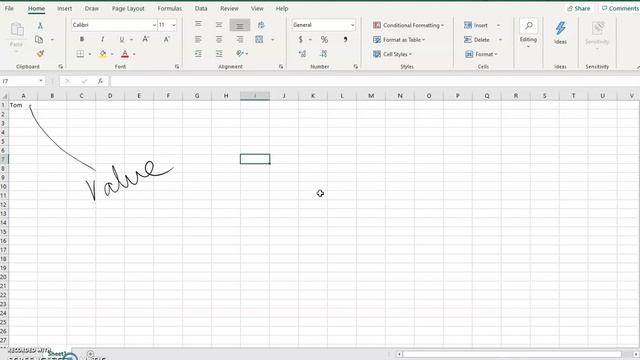Align text right
The height and width of the screenshot is (360, 640).
240,39
